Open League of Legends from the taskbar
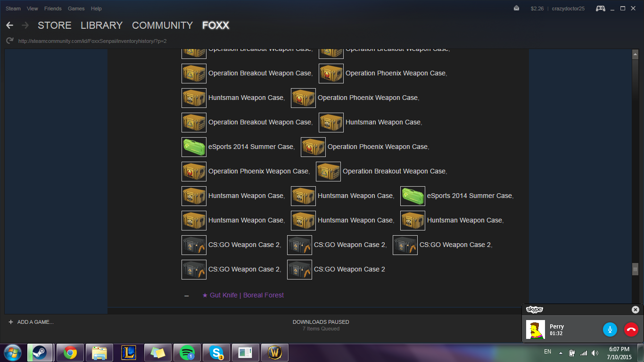This screenshot has height=362, width=644. pyautogui.click(x=129, y=352)
